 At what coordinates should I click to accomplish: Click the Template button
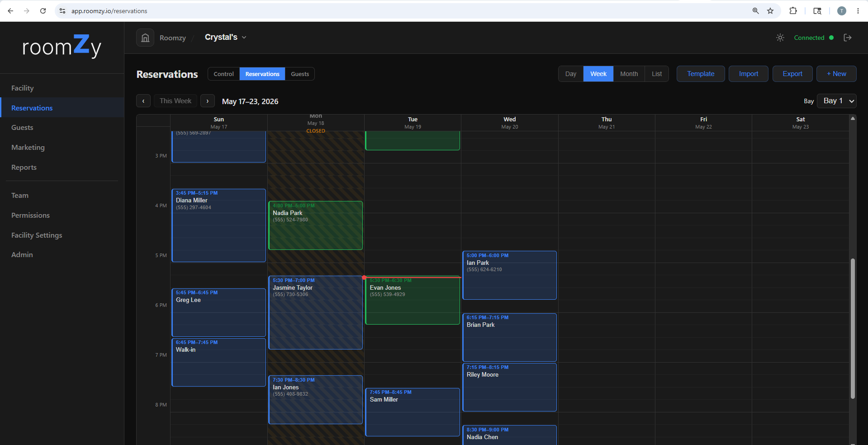click(x=701, y=74)
